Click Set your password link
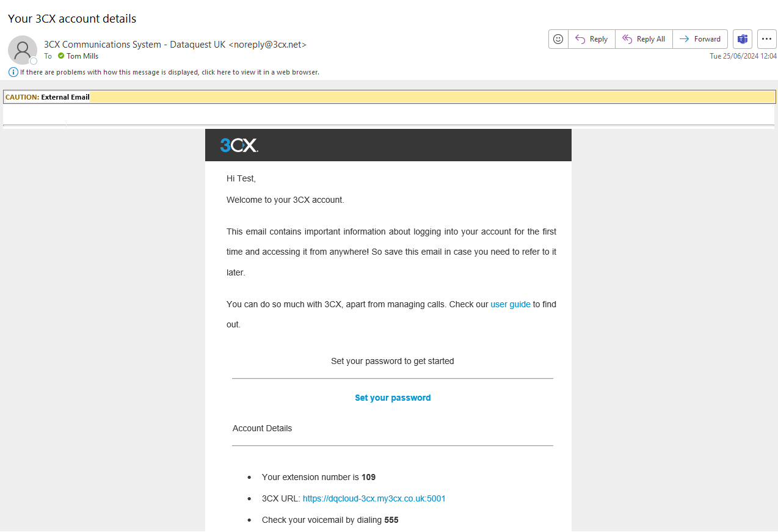Viewport: 778px width, 532px height. pos(393,398)
